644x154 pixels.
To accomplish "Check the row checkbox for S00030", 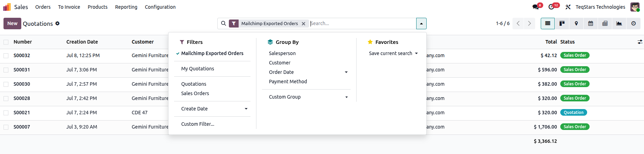I will click(x=6, y=84).
